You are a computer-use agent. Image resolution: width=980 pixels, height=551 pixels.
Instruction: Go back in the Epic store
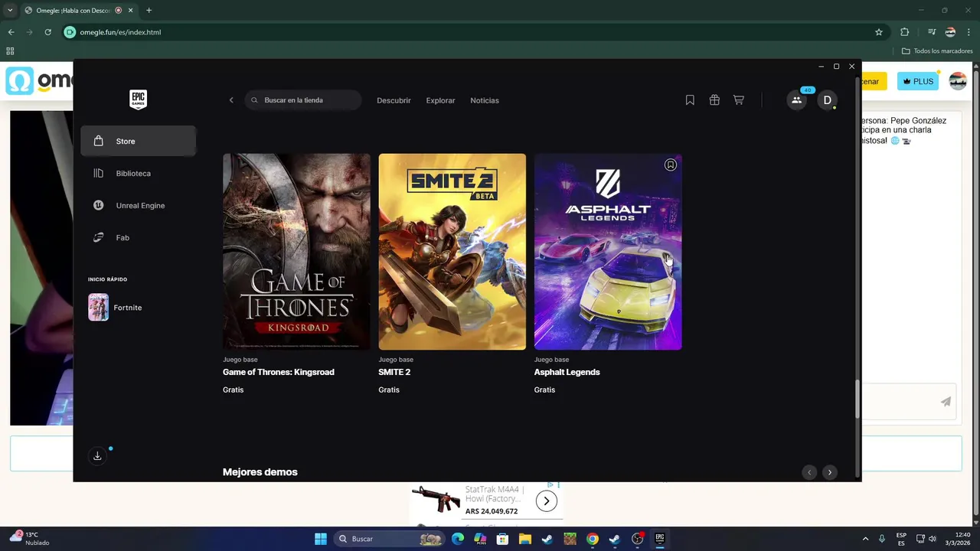[231, 100]
